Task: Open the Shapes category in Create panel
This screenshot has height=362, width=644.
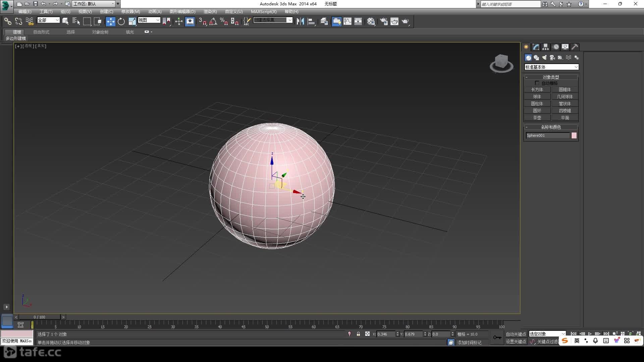Action: [x=536, y=58]
